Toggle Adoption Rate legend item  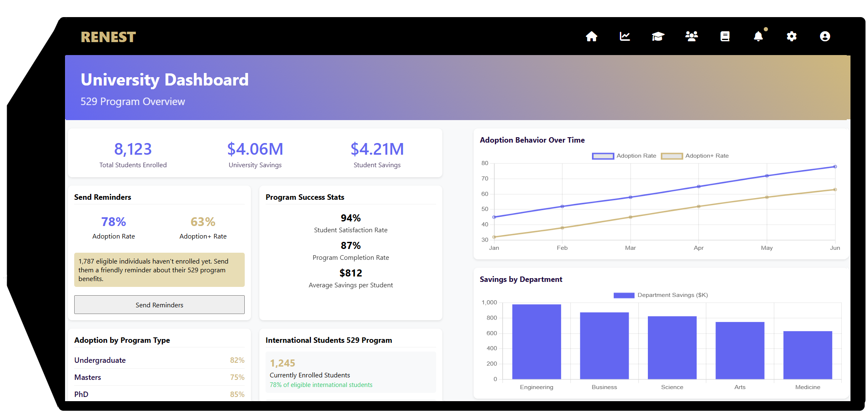tap(624, 156)
